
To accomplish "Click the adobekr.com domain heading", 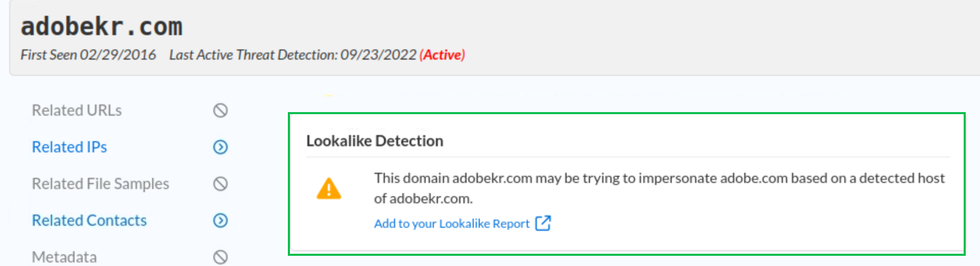I will (102, 26).
